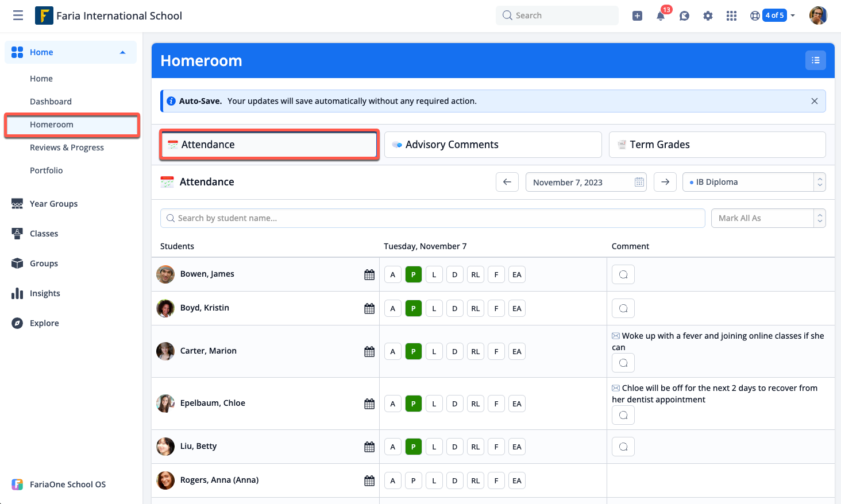The image size is (841, 504).
Task: Add a comment for Betty Liu
Action: (623, 446)
